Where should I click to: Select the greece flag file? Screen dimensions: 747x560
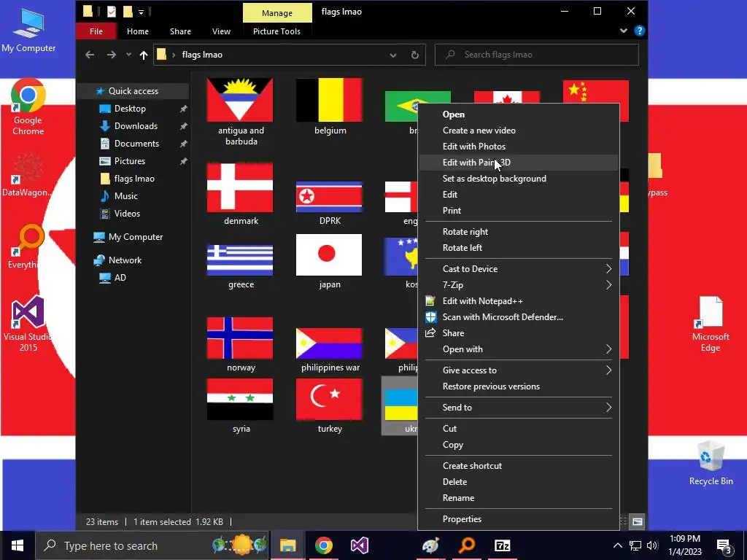pyautogui.click(x=240, y=260)
